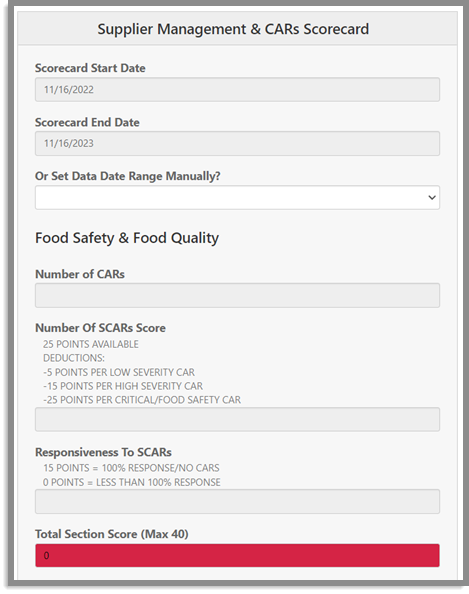The height and width of the screenshot is (594, 469).
Task: Click the Responsiveness To SCARs label
Action: [103, 452]
